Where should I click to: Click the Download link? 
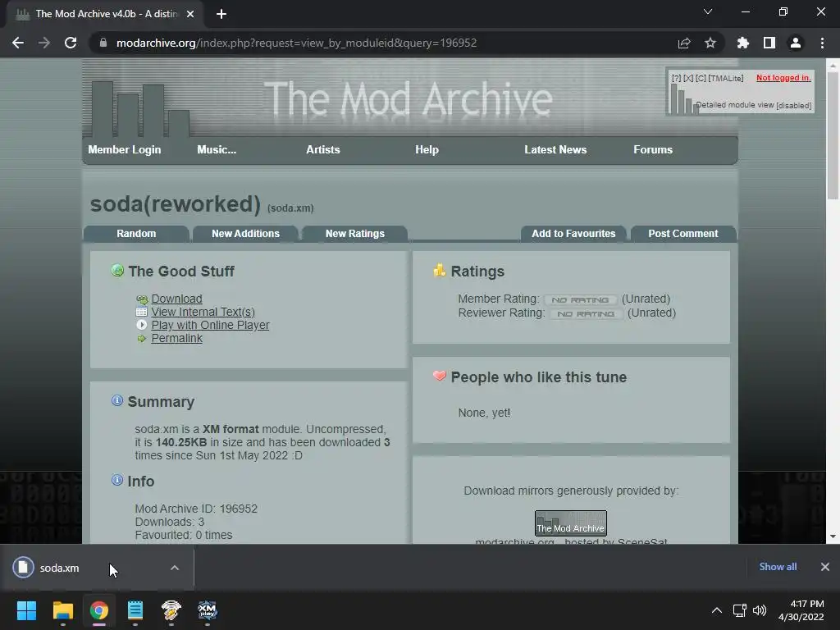(x=177, y=299)
